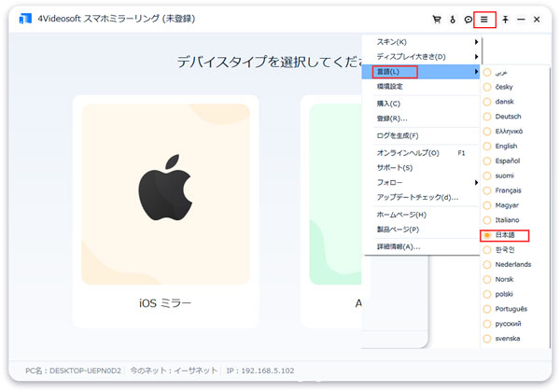Open the hamburger menu icon
Viewport: 560px width, 392px height.
[x=483, y=20]
